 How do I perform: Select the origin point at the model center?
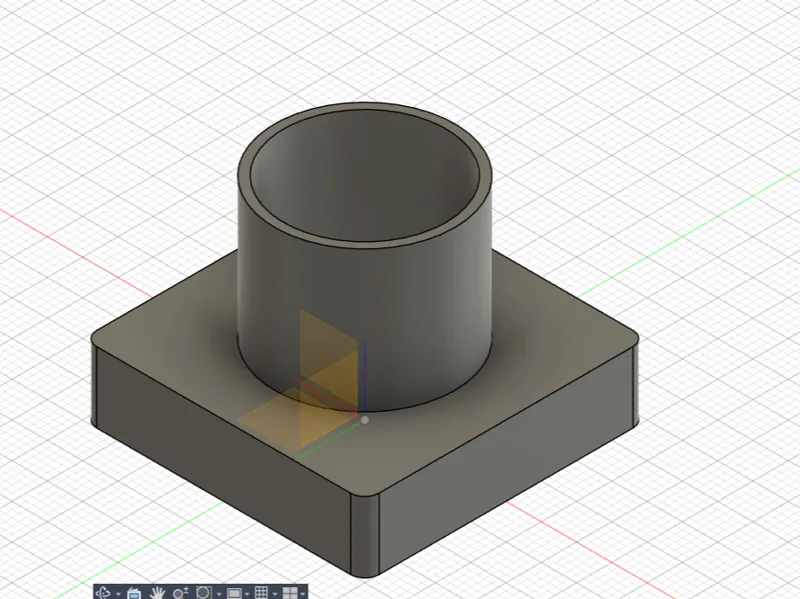(365, 420)
